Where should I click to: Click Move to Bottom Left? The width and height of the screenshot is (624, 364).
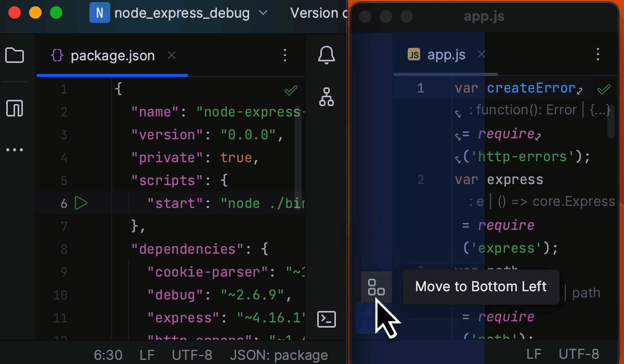(480, 287)
